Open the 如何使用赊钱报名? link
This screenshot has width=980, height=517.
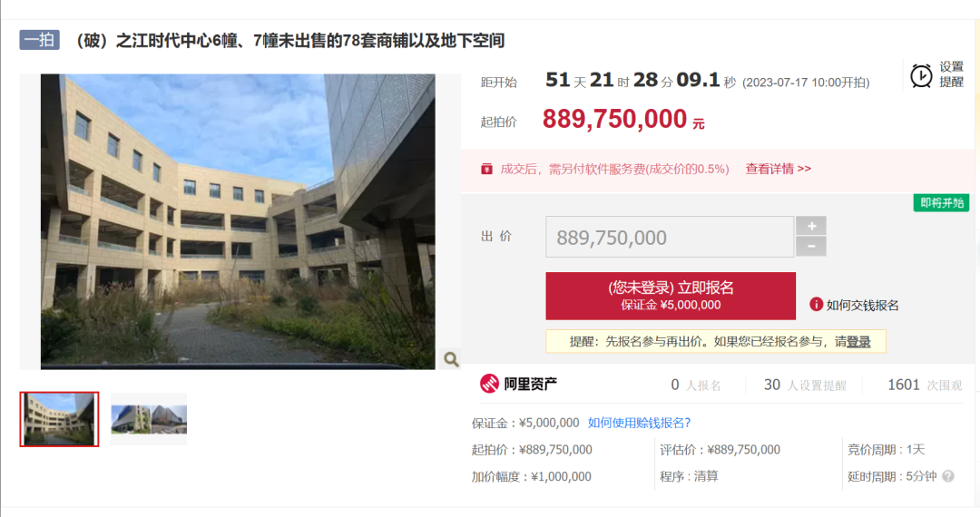click(x=639, y=423)
